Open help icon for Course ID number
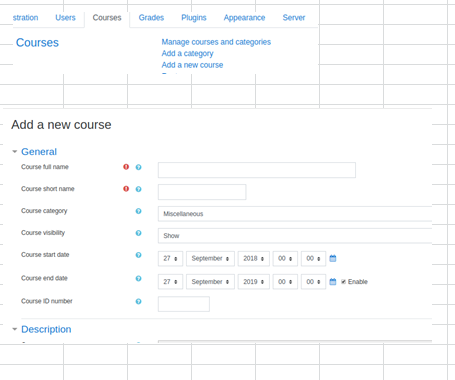 pos(138,301)
